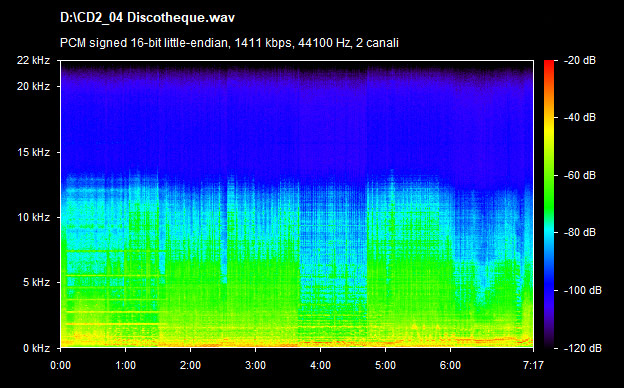The width and height of the screenshot is (624, 388).
Task: Click the 10 kHz frequency axis label
Action: [33, 218]
